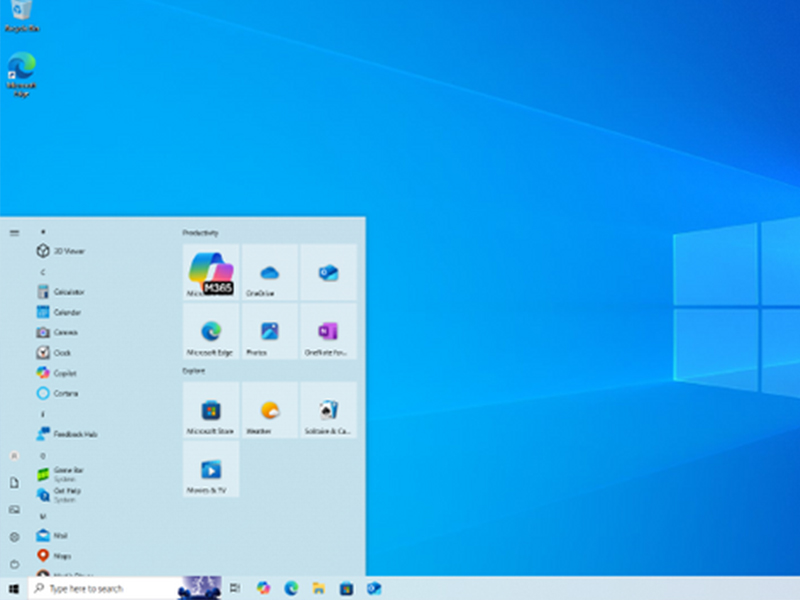The width and height of the screenshot is (800, 600).
Task: Open Microsoft Edge from the taskbar
Action: coord(291,588)
